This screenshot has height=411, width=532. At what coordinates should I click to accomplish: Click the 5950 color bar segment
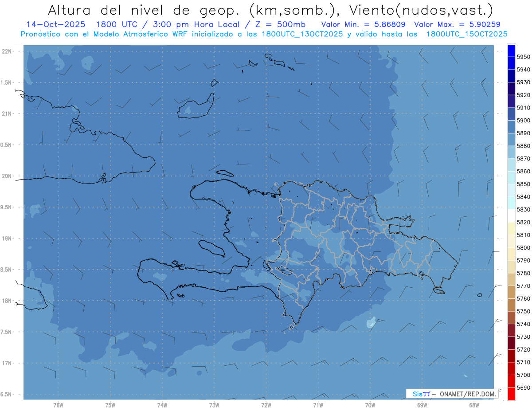click(511, 51)
